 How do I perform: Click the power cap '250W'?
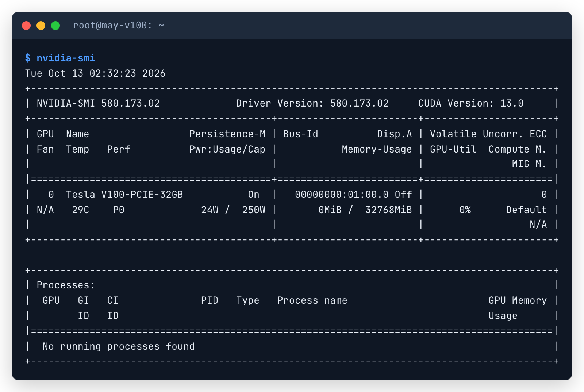coord(254,210)
